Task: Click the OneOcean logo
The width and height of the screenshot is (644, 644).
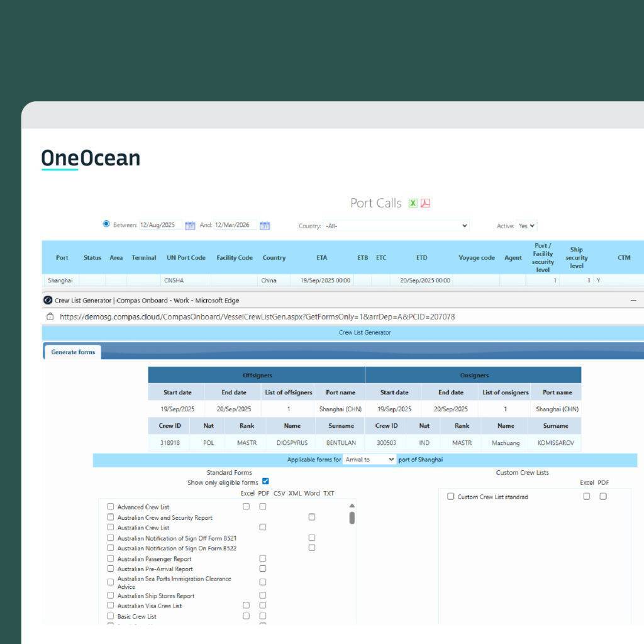Action: pos(91,158)
